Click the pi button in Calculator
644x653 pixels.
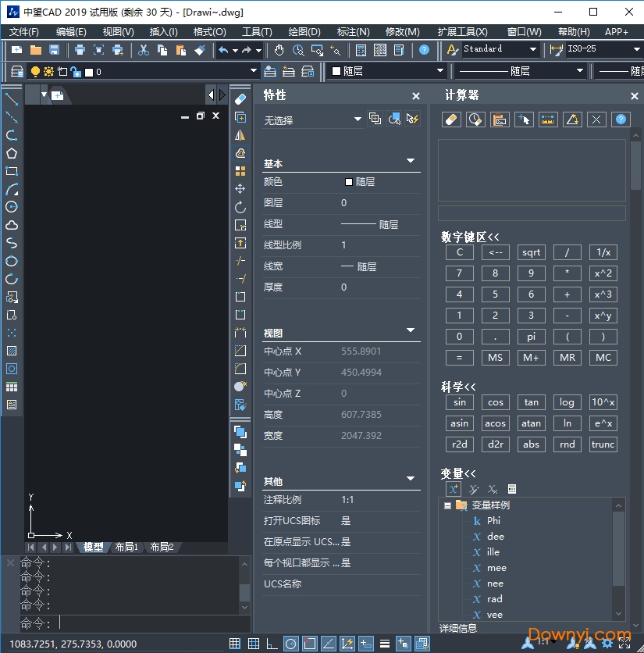531,337
